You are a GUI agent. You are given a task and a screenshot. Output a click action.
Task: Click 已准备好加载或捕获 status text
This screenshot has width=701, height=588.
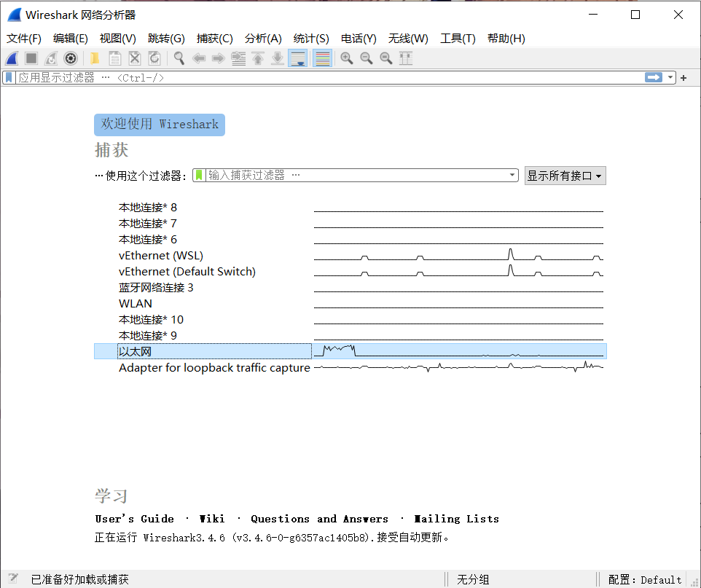coord(79,580)
